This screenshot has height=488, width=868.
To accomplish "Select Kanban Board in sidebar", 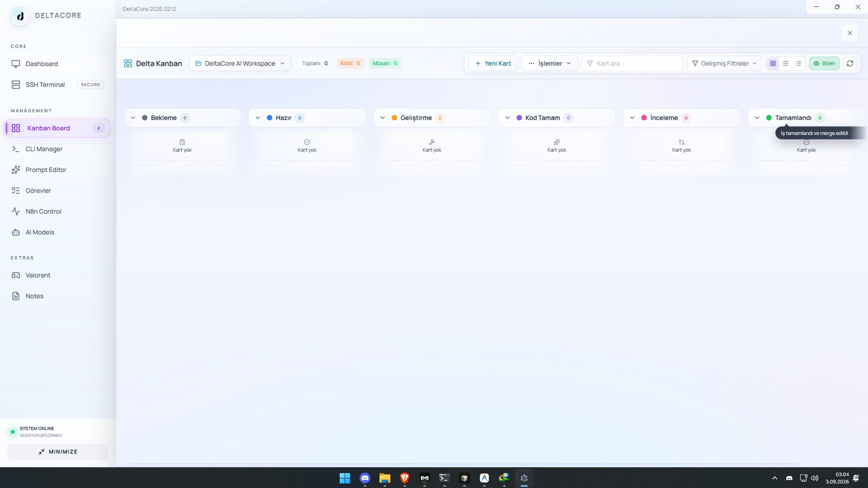I will (x=58, y=128).
